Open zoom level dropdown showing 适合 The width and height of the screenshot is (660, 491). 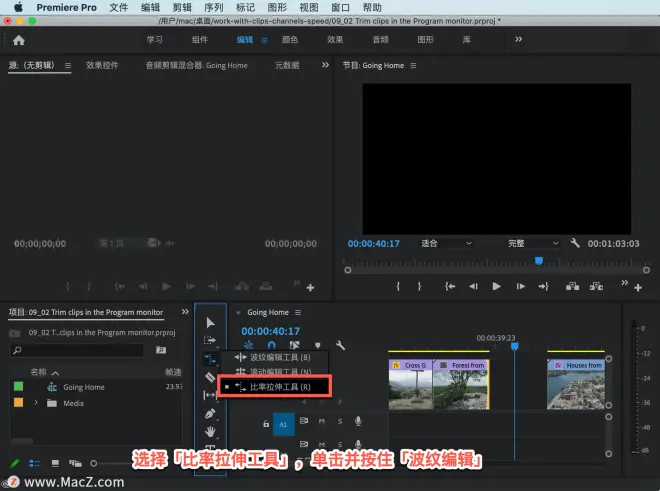[x=446, y=243]
